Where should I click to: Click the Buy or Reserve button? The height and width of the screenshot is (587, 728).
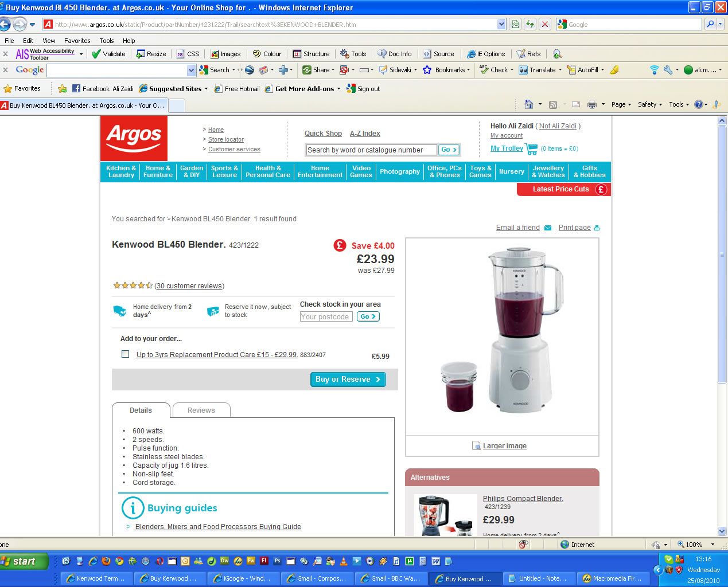pyautogui.click(x=348, y=379)
